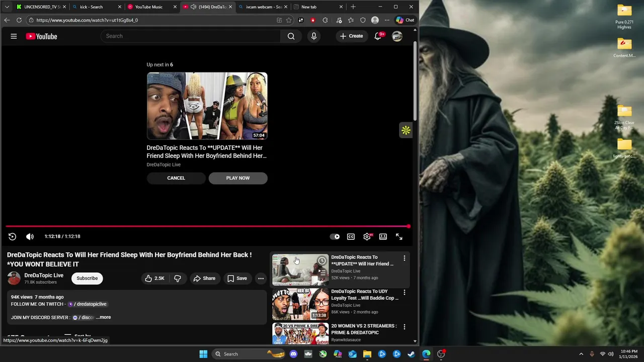This screenshot has width=644, height=362.
Task: Expand the description with ...more
Action: click(x=104, y=317)
